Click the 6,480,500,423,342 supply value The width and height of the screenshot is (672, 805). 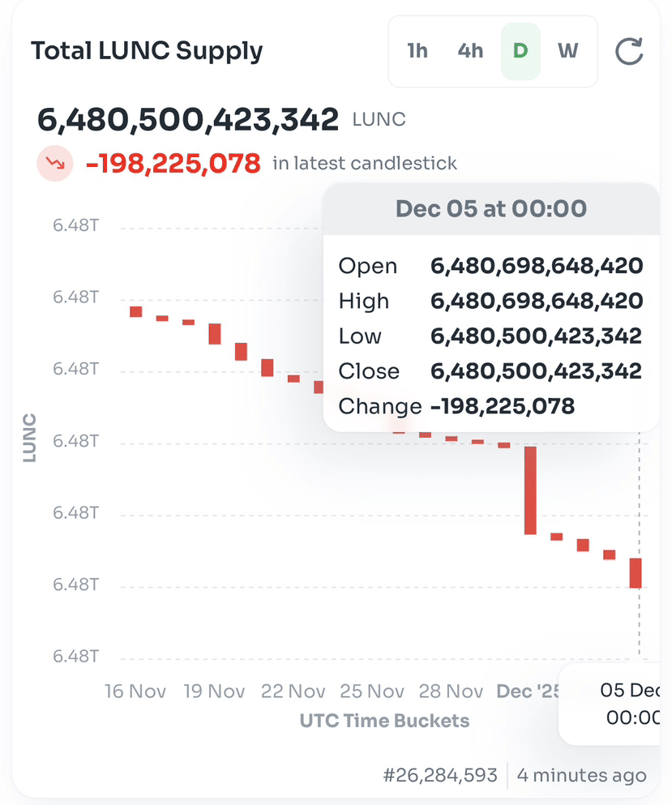click(188, 120)
